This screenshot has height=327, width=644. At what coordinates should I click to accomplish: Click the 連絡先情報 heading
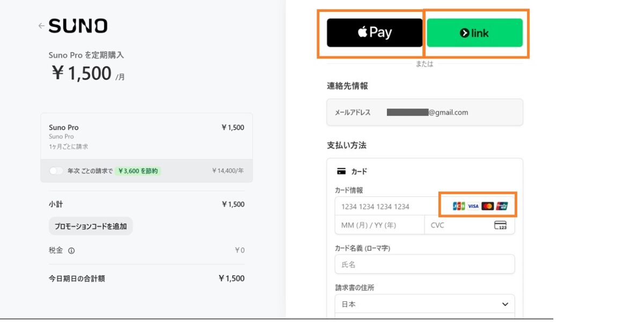click(347, 86)
